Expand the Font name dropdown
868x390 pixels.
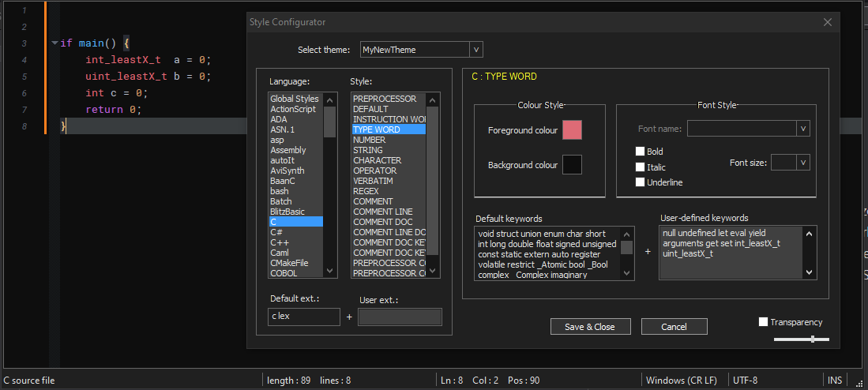[803, 129]
